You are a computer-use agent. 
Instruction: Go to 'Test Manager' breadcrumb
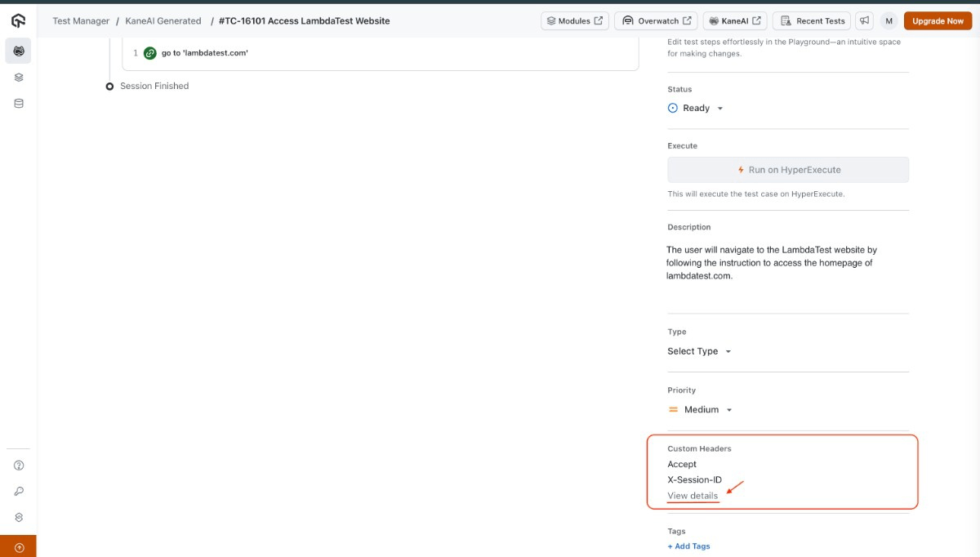81,21
